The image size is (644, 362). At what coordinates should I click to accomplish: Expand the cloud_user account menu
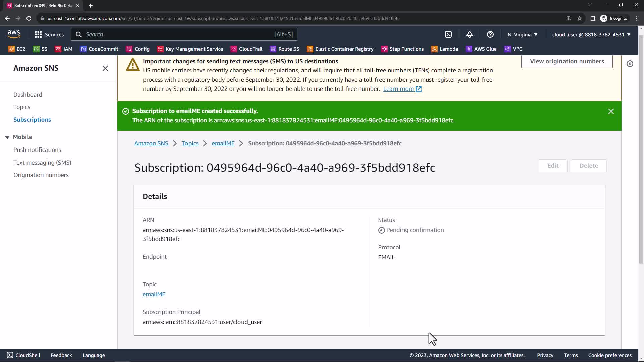tap(591, 34)
